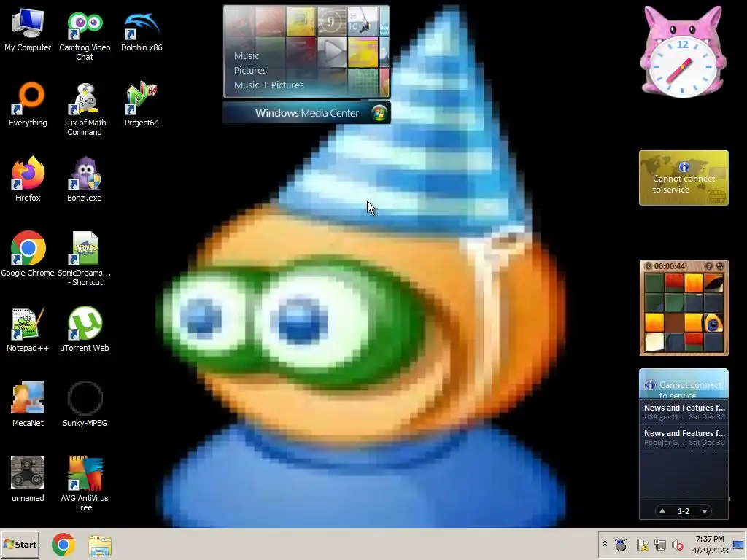The width and height of the screenshot is (747, 560).
Task: Click the Action Center flag tray icon
Action: [642, 544]
